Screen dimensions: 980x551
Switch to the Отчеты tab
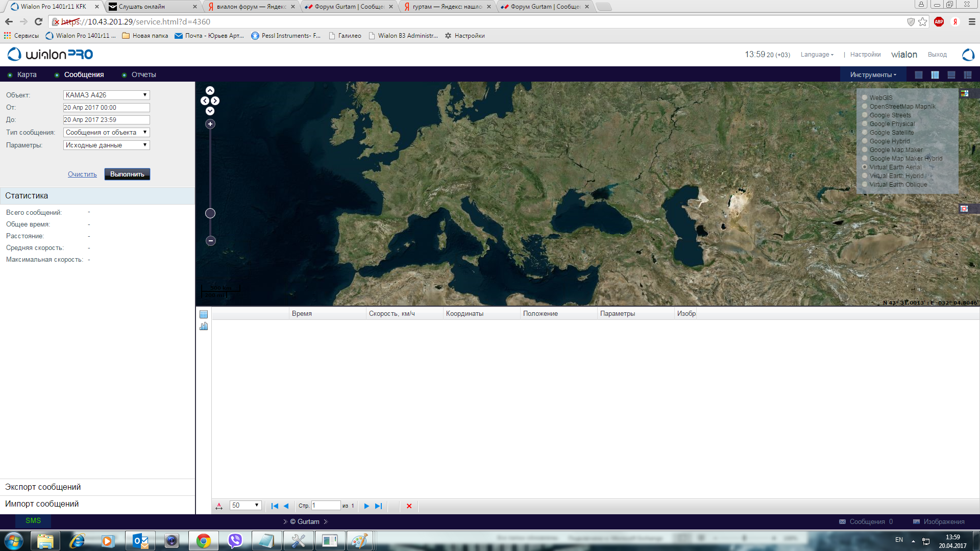coord(143,75)
